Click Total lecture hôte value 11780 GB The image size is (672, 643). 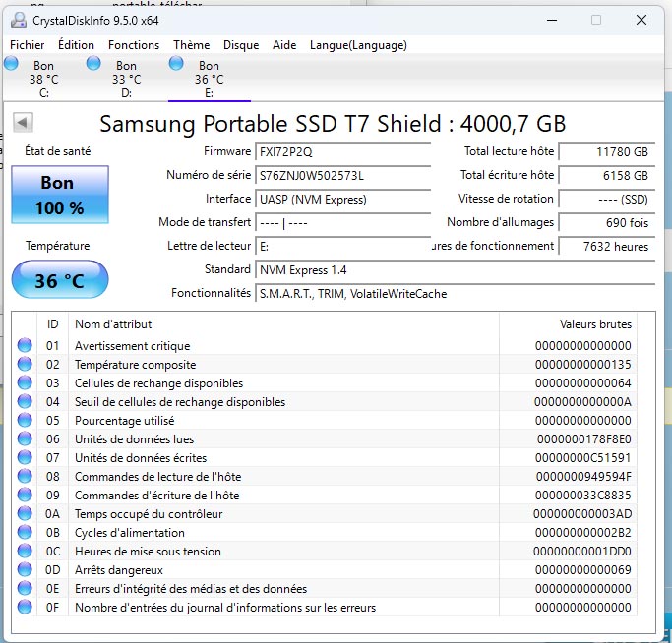(607, 151)
